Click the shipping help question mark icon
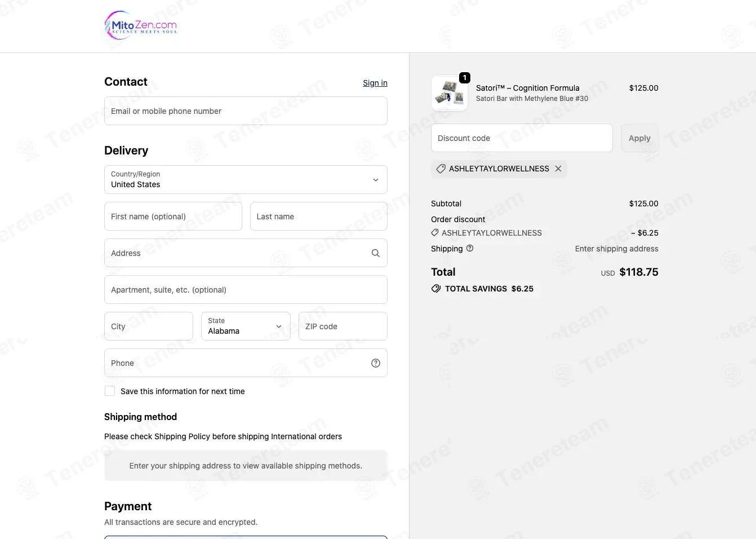This screenshot has height=539, width=756. 470,248
